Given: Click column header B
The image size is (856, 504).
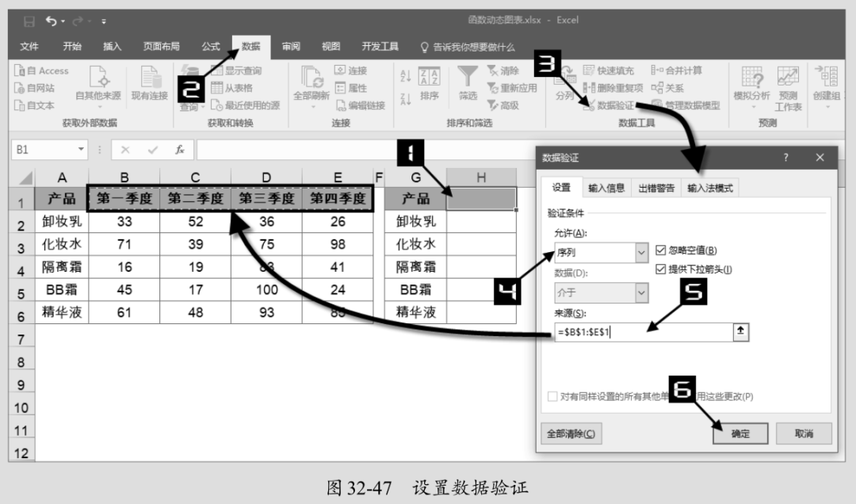Looking at the screenshot, I should click(124, 178).
